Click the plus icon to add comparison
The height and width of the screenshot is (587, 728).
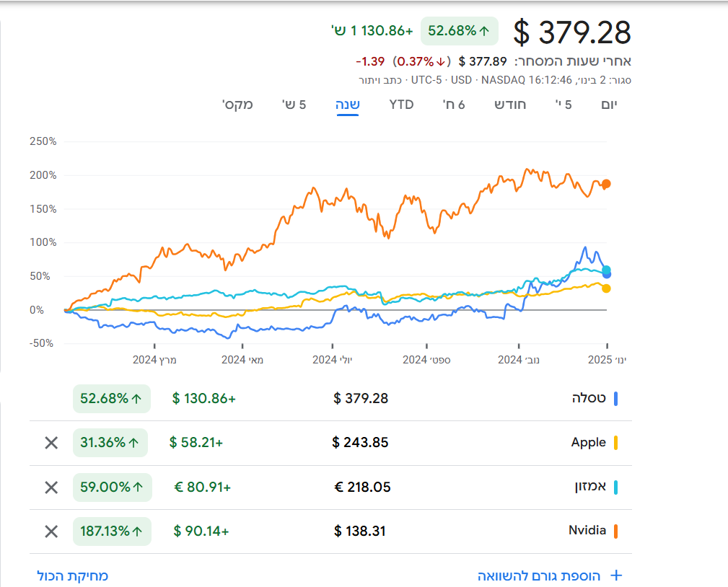[615, 575]
